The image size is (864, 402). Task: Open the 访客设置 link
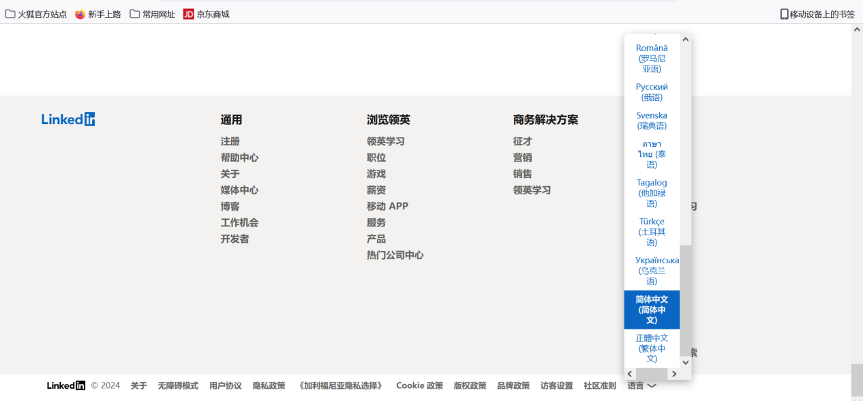tap(557, 385)
